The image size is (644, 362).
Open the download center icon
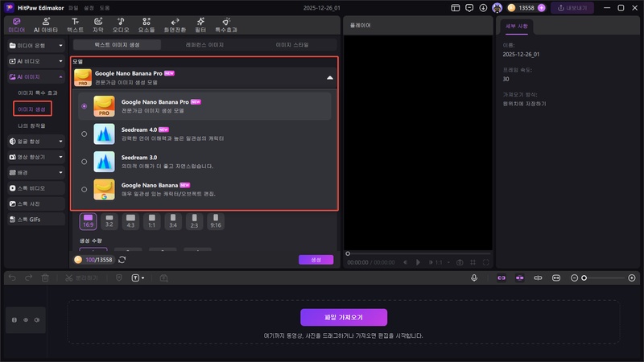483,8
